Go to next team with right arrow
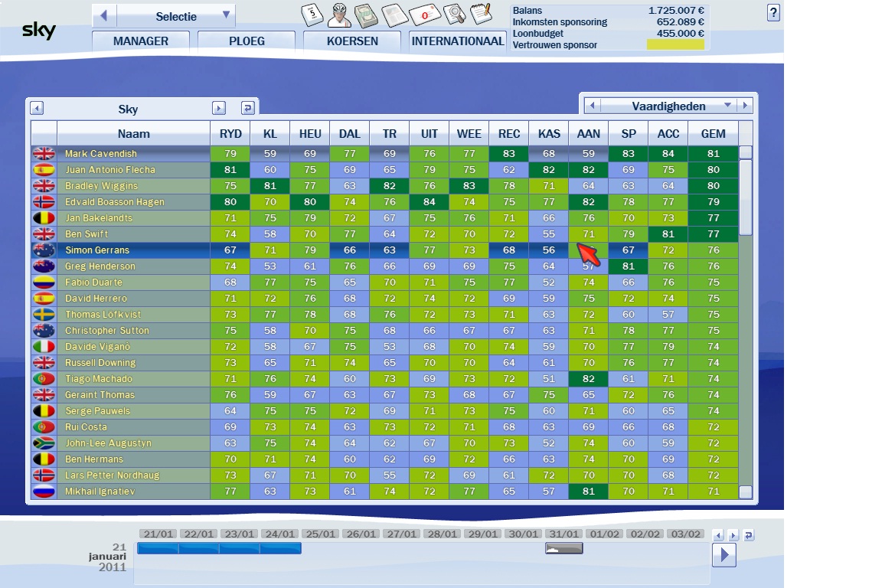Image resolution: width=882 pixels, height=588 pixels. [219, 109]
